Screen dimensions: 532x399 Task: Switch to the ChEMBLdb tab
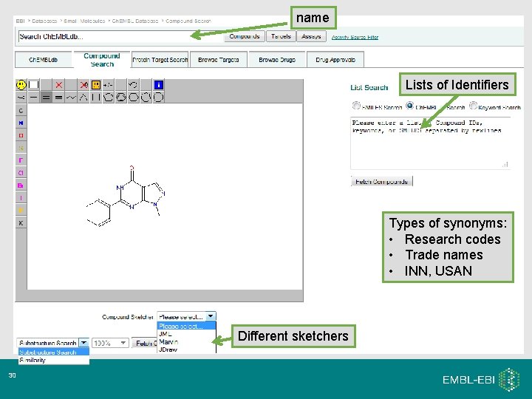pyautogui.click(x=44, y=60)
